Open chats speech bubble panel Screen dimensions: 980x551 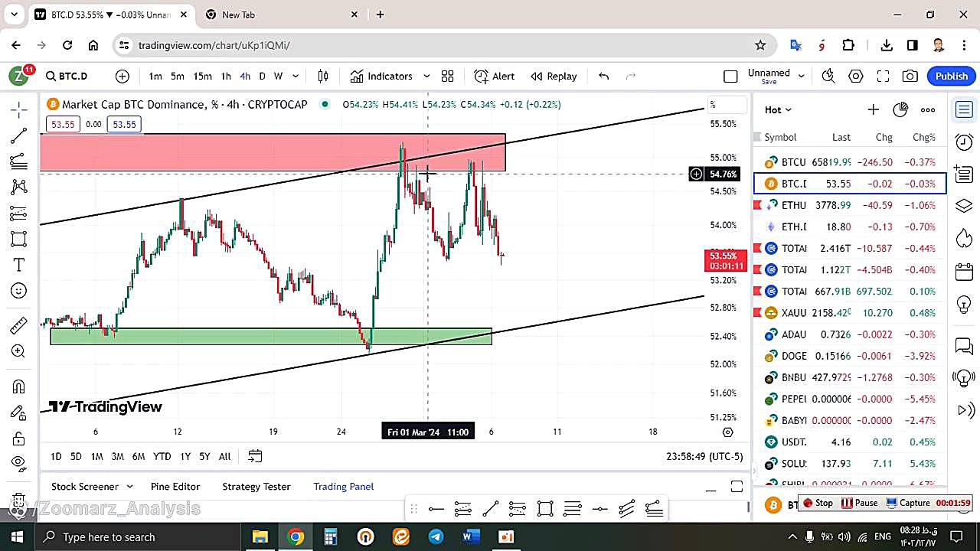[964, 347]
